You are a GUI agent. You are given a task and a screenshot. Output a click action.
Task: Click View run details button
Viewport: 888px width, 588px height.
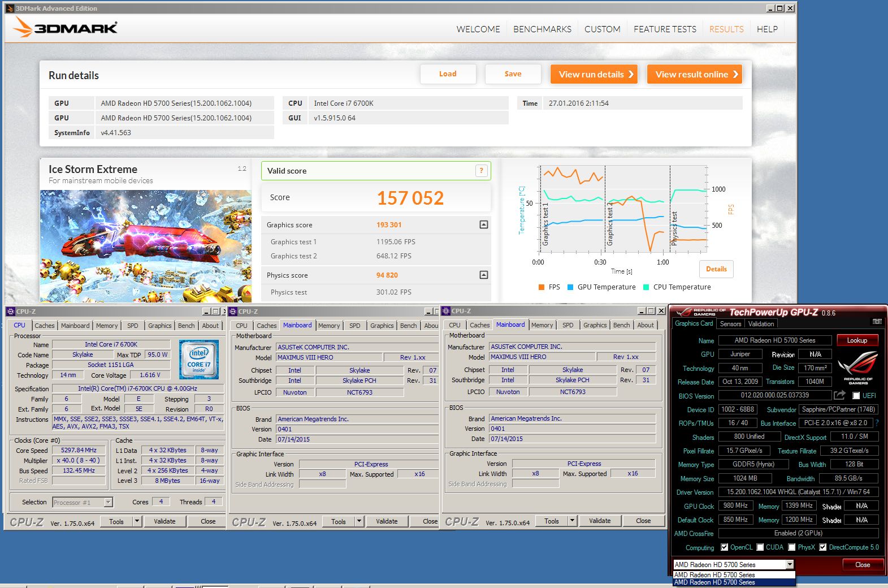point(594,74)
